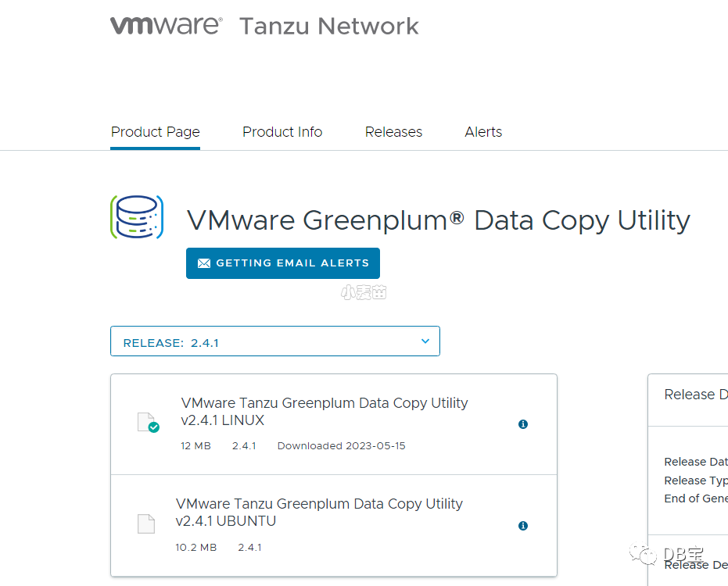Click the LINUX package file icon
This screenshot has width=728, height=586.
(x=145, y=422)
